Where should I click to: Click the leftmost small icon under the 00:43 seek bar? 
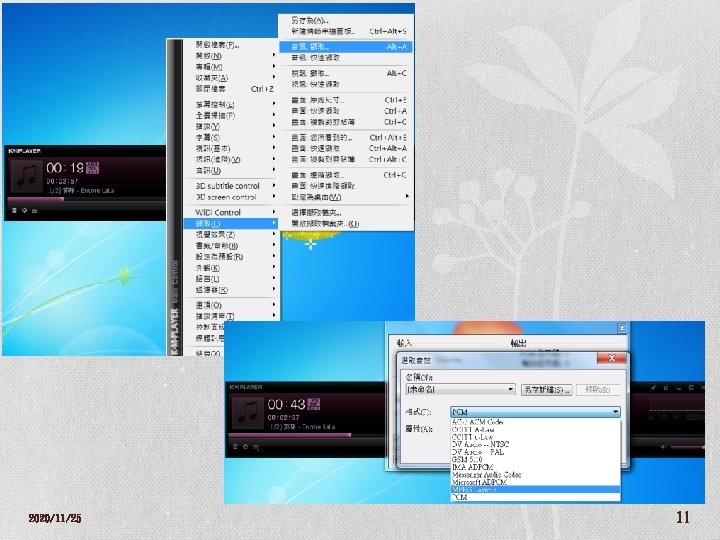click(235, 446)
